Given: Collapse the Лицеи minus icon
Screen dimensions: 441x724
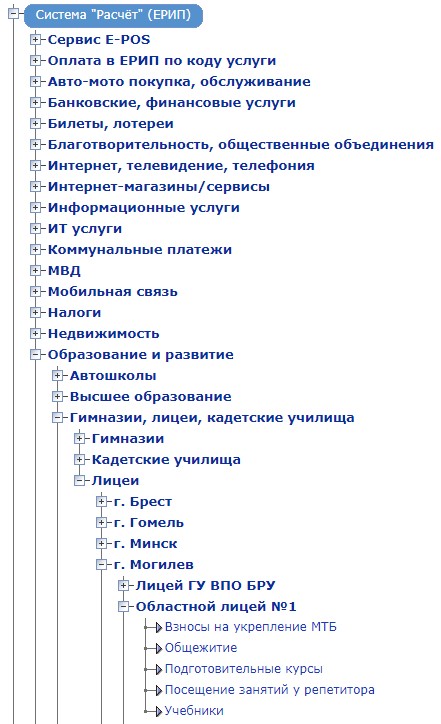Looking at the screenshot, I should click(x=79, y=481).
